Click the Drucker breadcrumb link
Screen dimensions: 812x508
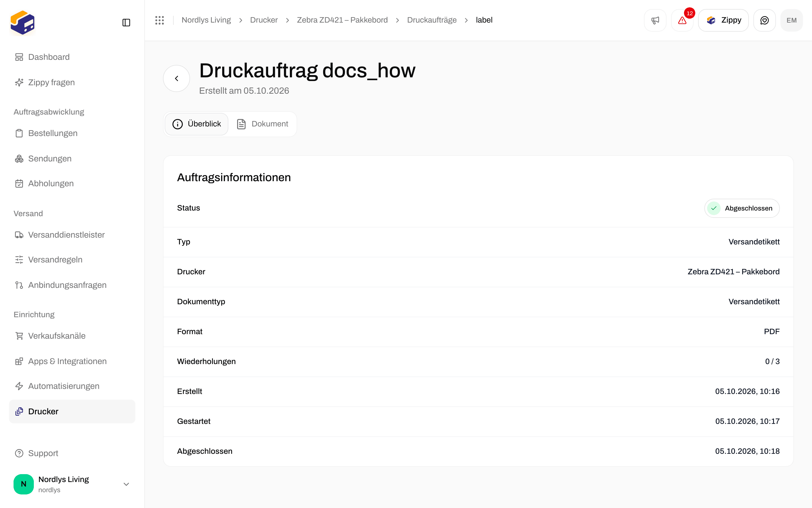(264, 20)
